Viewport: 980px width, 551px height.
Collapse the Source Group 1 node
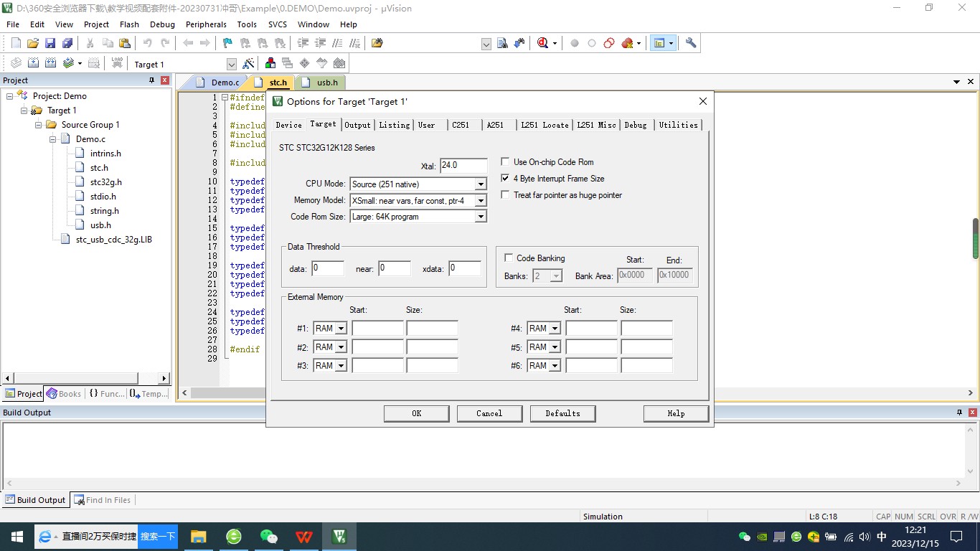click(39, 125)
